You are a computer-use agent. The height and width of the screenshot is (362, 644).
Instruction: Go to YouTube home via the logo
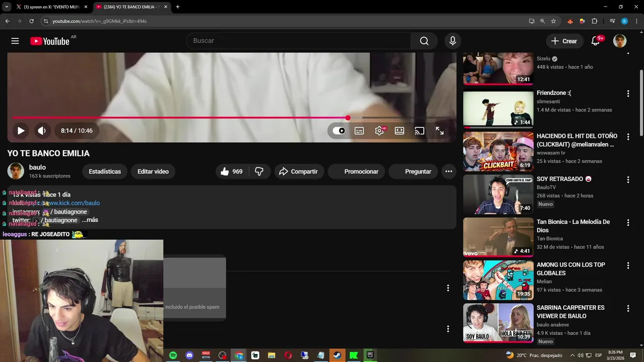click(50, 41)
